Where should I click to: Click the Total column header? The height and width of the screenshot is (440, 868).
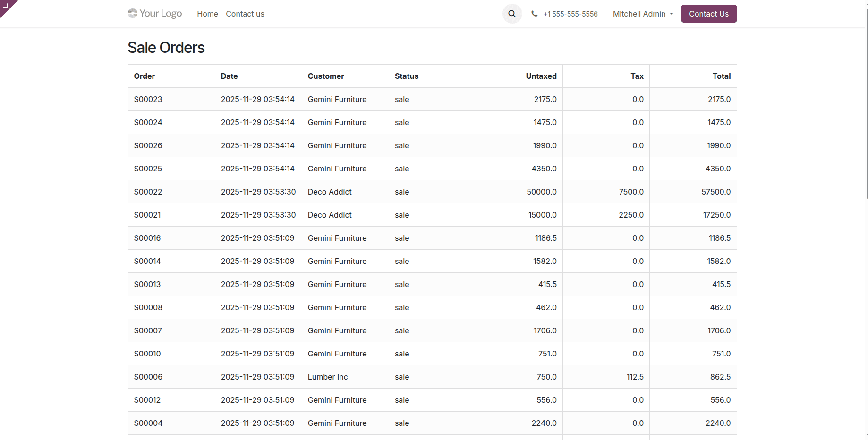pyautogui.click(x=722, y=76)
